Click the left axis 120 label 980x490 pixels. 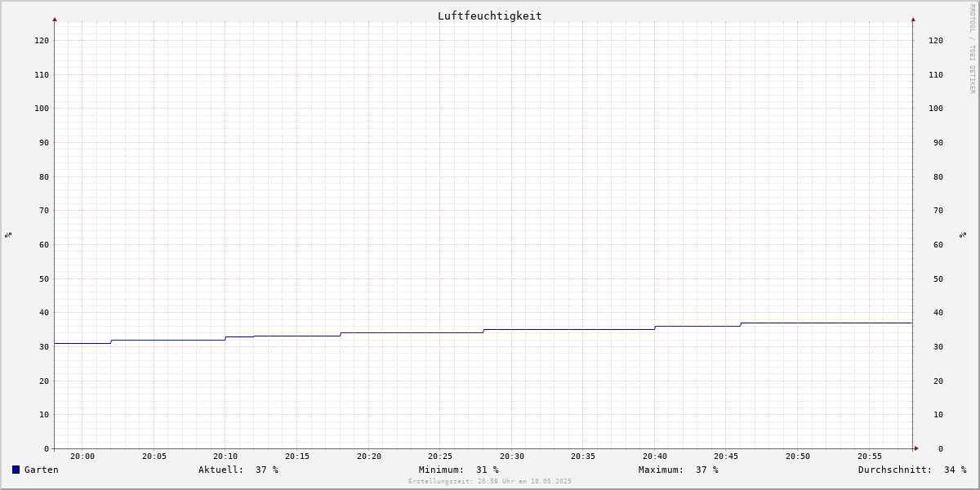click(x=42, y=41)
